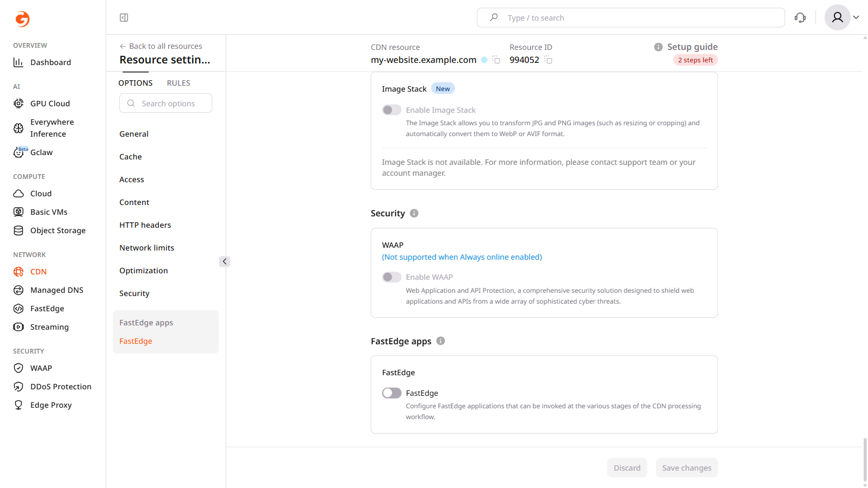The width and height of the screenshot is (868, 488).
Task: Collapse the options panel with chevron handle
Action: pyautogui.click(x=225, y=261)
